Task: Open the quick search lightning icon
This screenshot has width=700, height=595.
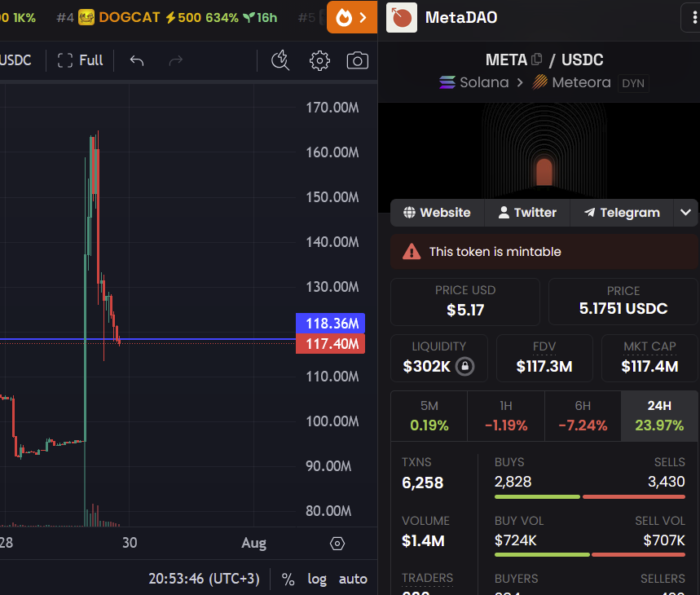Action: [280, 60]
